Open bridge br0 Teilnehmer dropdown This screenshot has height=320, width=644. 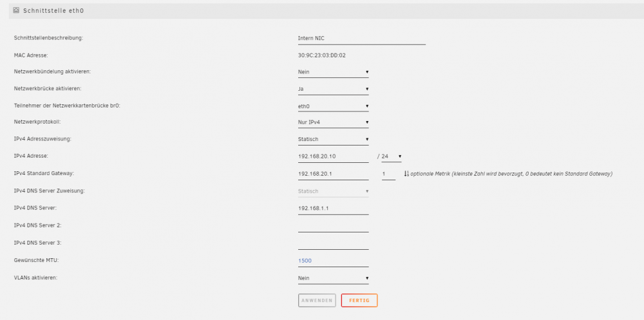tap(334, 106)
